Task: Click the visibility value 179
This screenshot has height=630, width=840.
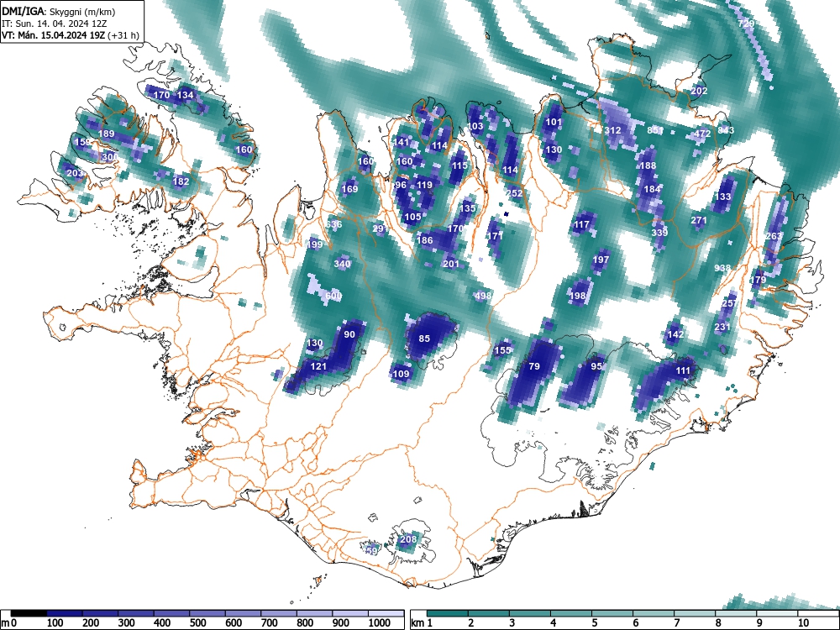Action: pyautogui.click(x=758, y=280)
